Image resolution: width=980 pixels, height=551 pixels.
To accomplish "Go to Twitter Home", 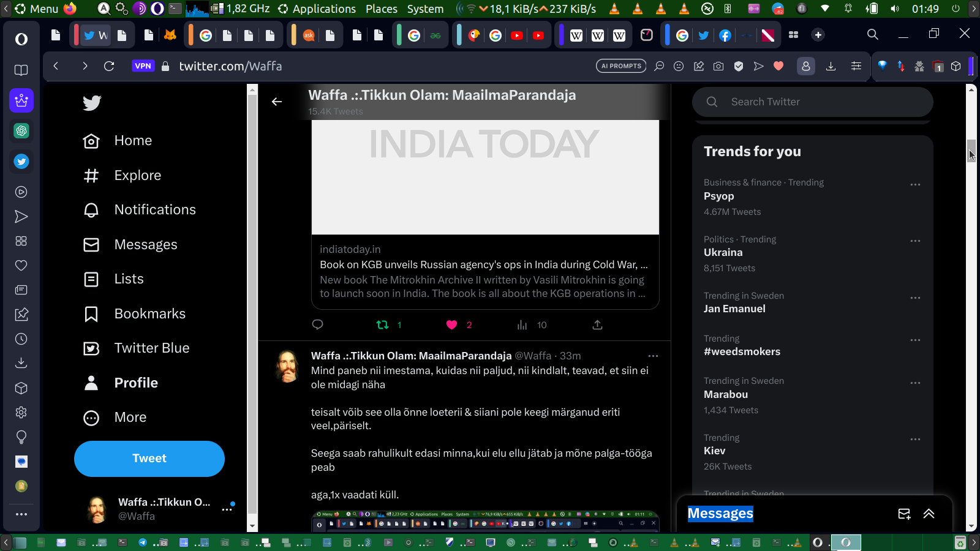I will [118, 141].
